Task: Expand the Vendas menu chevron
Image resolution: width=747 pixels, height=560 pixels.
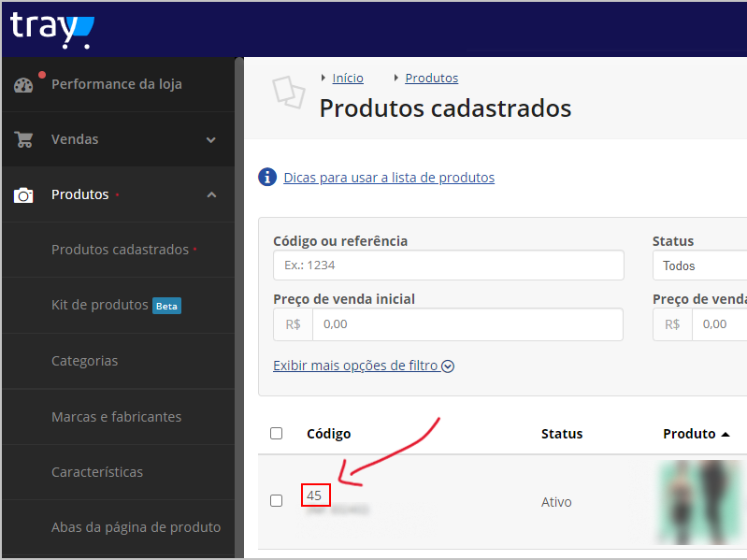Action: point(211,140)
